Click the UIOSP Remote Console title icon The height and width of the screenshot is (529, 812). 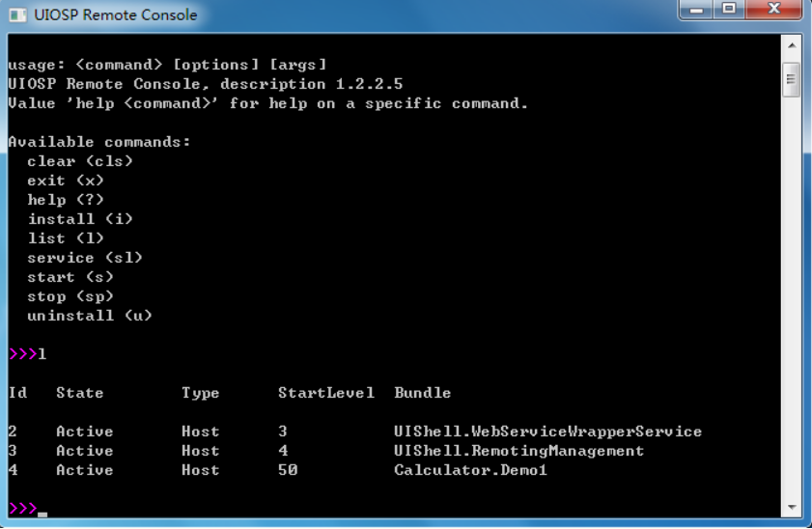tap(17, 15)
